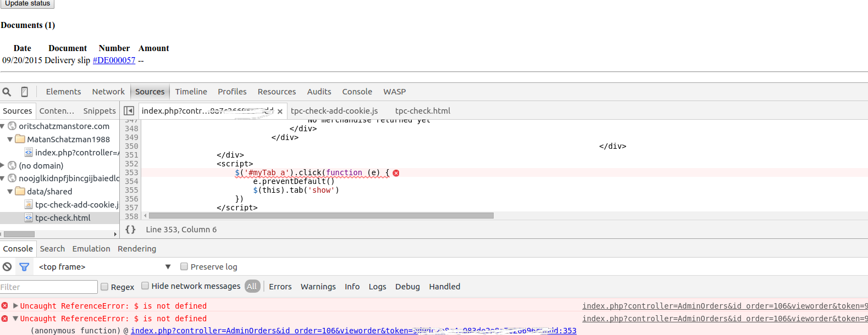Filter console by Errors
868x335 pixels.
pos(280,287)
